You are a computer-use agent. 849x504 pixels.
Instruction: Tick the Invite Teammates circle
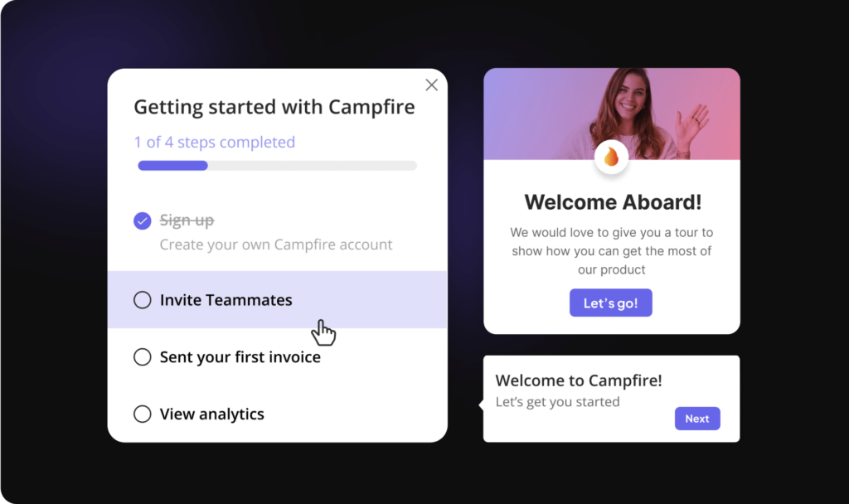tap(143, 300)
